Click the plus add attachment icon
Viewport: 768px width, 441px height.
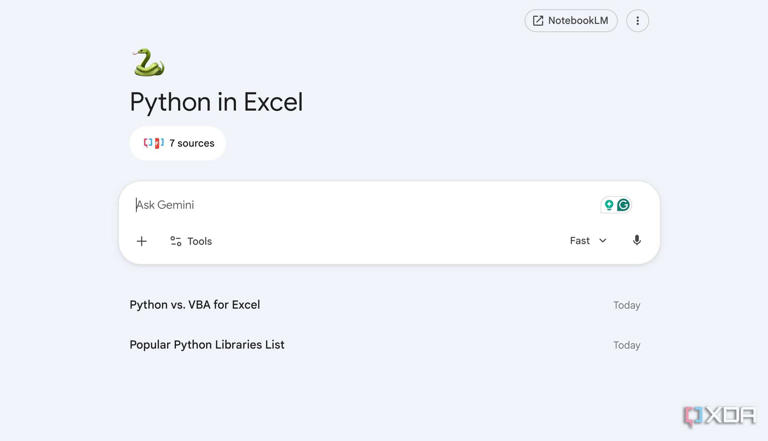[142, 241]
